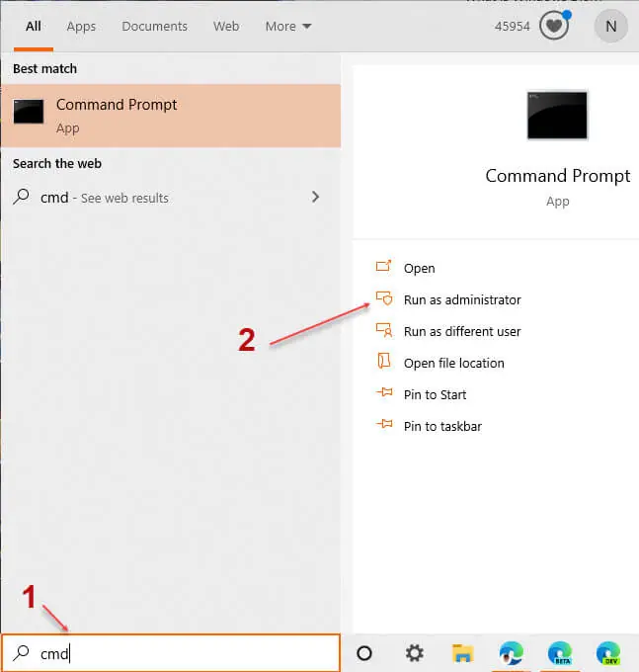Click Command Prompt title in preview pane
This screenshot has width=639, height=672.
pos(558,176)
